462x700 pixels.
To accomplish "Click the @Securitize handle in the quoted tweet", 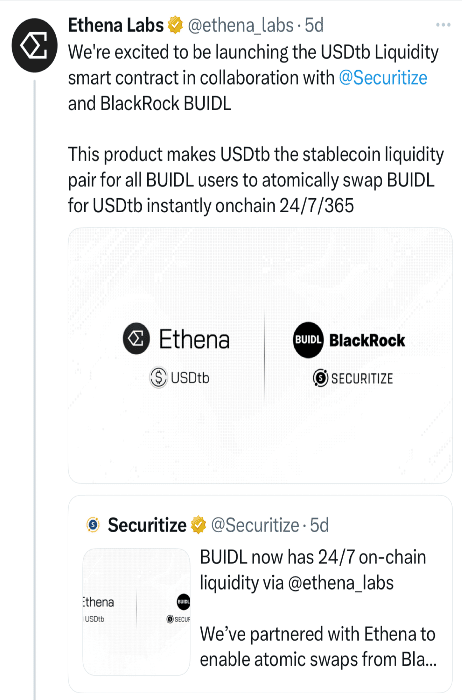I will coord(255,525).
